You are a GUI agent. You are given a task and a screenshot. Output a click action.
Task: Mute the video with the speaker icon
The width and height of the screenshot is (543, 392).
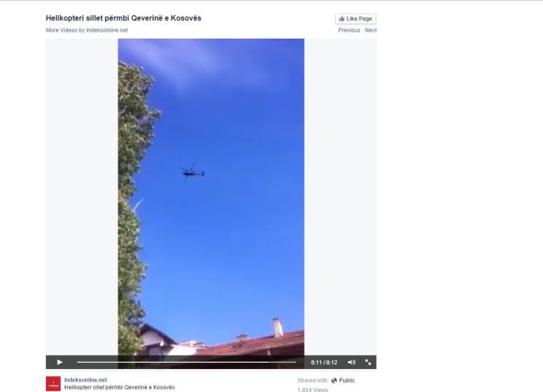coord(351,362)
